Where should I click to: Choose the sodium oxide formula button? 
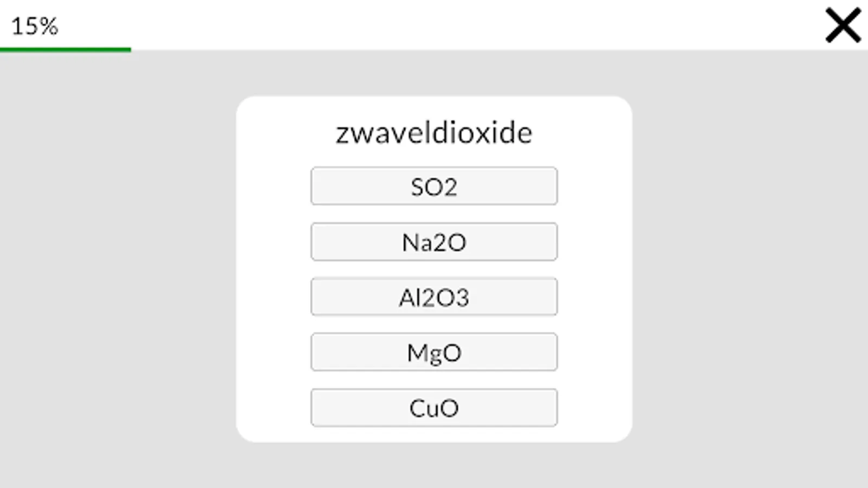[x=433, y=242]
